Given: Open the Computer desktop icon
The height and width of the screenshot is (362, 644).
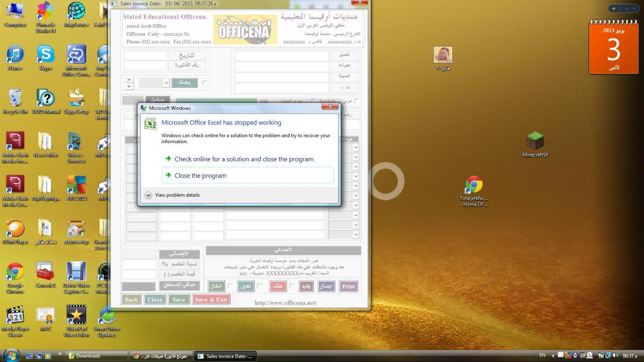Looking at the screenshot, I should (x=15, y=14).
